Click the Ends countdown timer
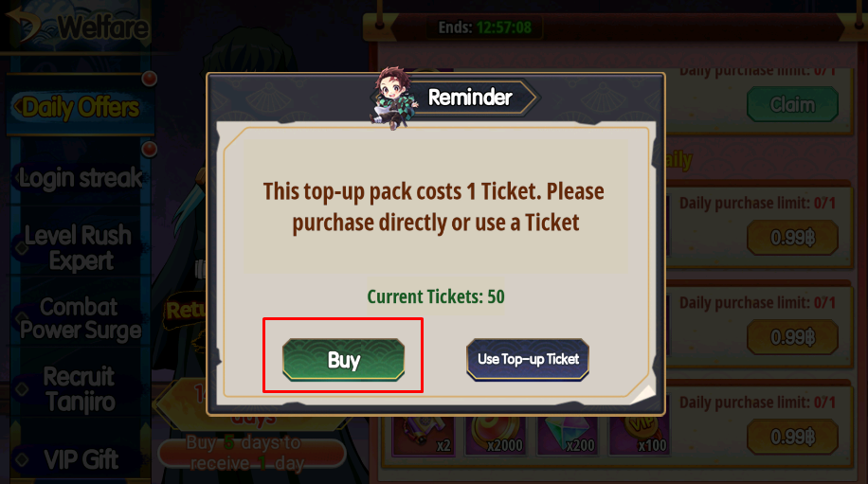Image resolution: width=868 pixels, height=484 pixels. pyautogui.click(x=485, y=27)
